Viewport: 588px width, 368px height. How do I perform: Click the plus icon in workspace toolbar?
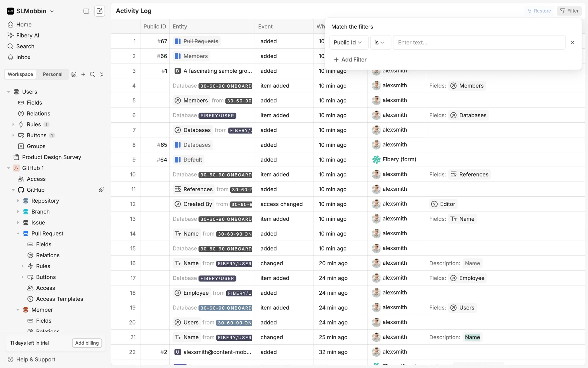click(x=83, y=74)
